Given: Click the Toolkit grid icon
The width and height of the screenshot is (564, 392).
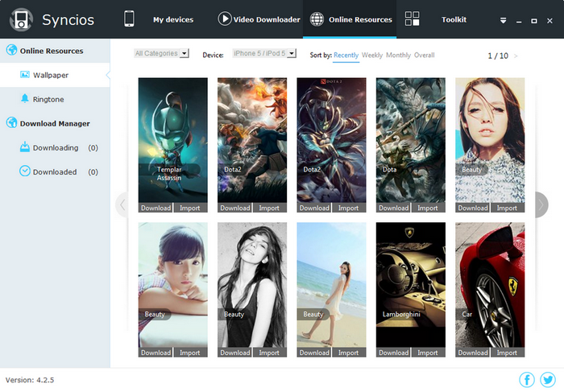Looking at the screenshot, I should pos(412,19).
